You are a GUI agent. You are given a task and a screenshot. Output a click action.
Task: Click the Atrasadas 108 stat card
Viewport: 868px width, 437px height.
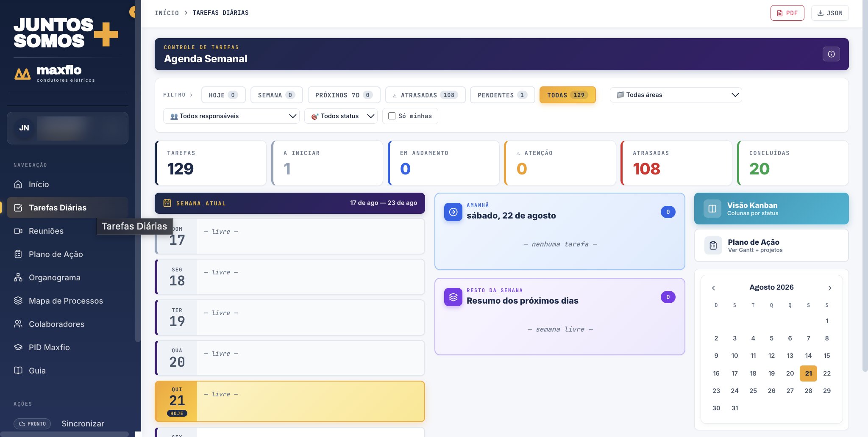pyautogui.click(x=676, y=163)
